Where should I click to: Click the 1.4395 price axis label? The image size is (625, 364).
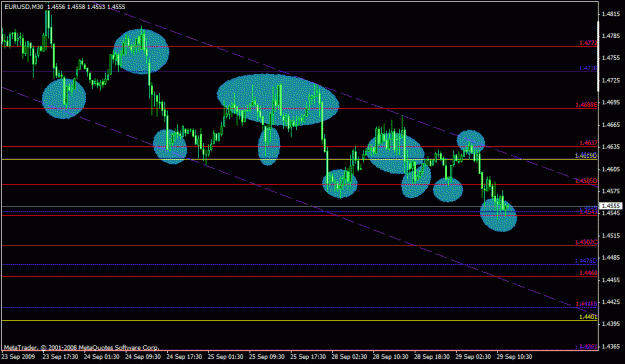pyautogui.click(x=611, y=324)
